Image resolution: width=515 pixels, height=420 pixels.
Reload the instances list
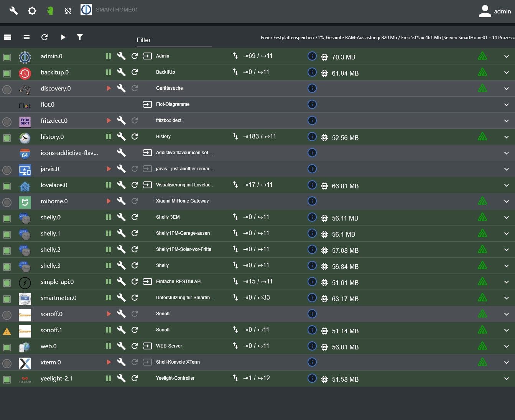[x=44, y=37]
